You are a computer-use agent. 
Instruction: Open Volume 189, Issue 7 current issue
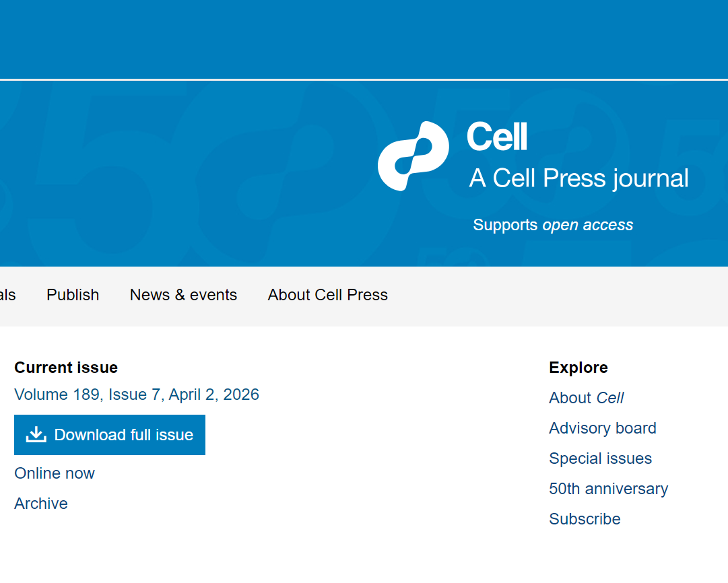pyautogui.click(x=137, y=395)
